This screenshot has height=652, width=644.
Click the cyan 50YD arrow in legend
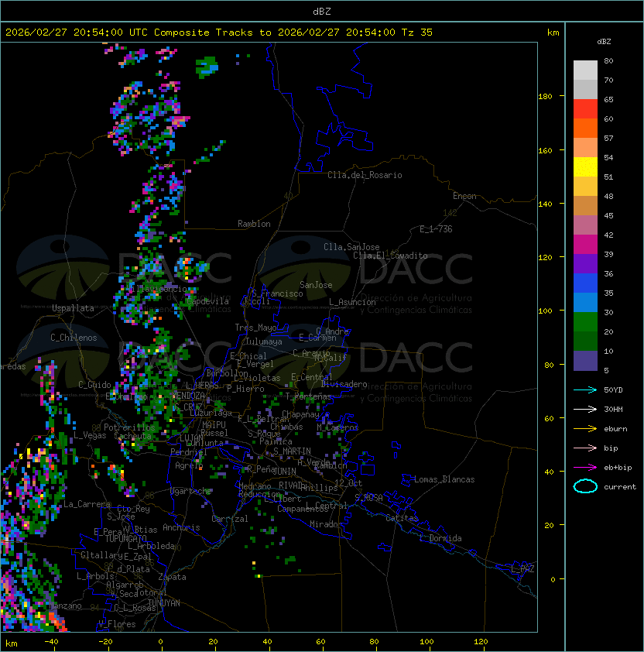click(585, 389)
